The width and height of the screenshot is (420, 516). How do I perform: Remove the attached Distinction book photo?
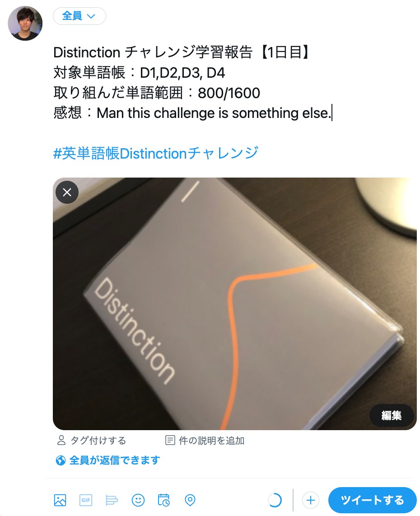(x=67, y=192)
